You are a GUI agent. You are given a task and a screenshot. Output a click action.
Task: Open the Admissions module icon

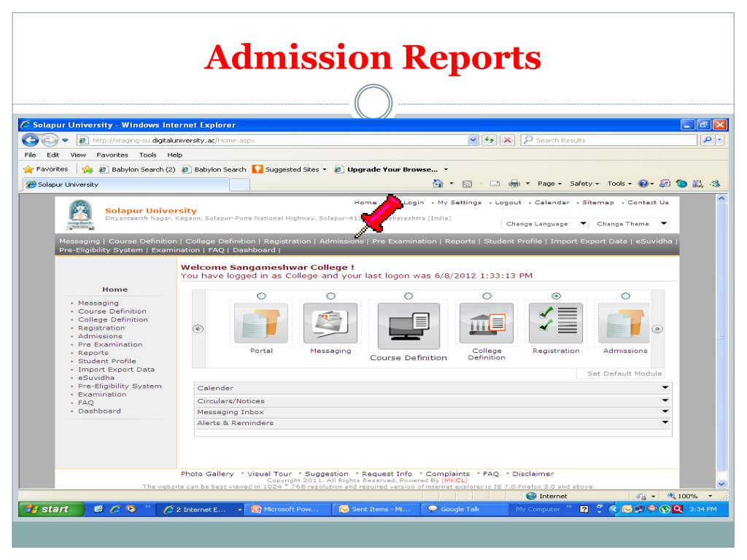pos(624,323)
